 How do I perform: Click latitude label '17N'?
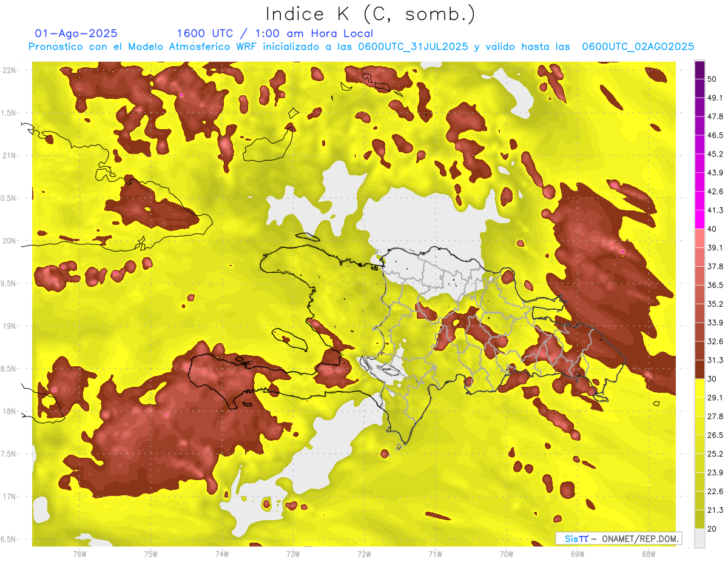point(9,497)
